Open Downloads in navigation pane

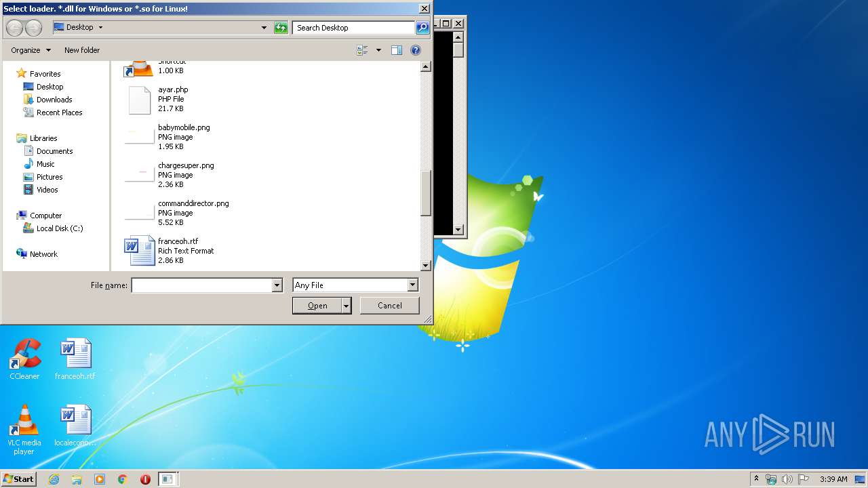click(x=54, y=100)
